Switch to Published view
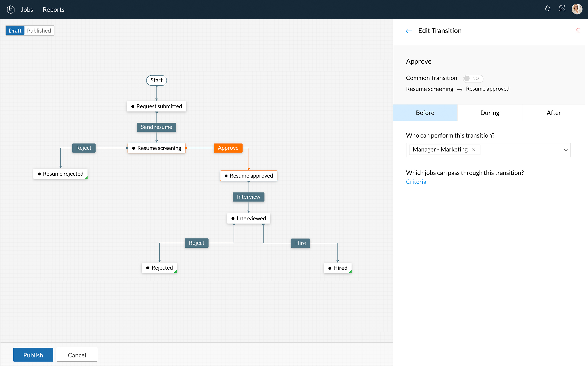588x366 pixels. point(39,31)
